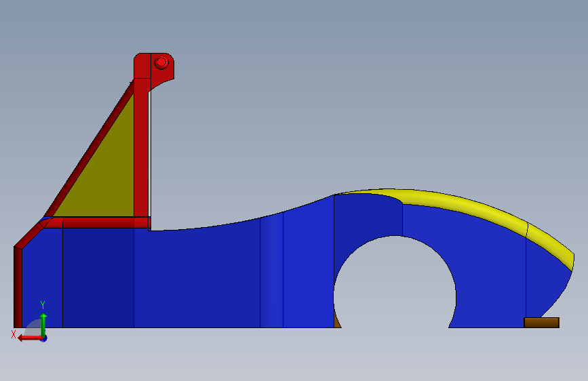The image size is (588, 381).
Task: Click the red X axis arrow of the triad
Action: click(x=29, y=338)
